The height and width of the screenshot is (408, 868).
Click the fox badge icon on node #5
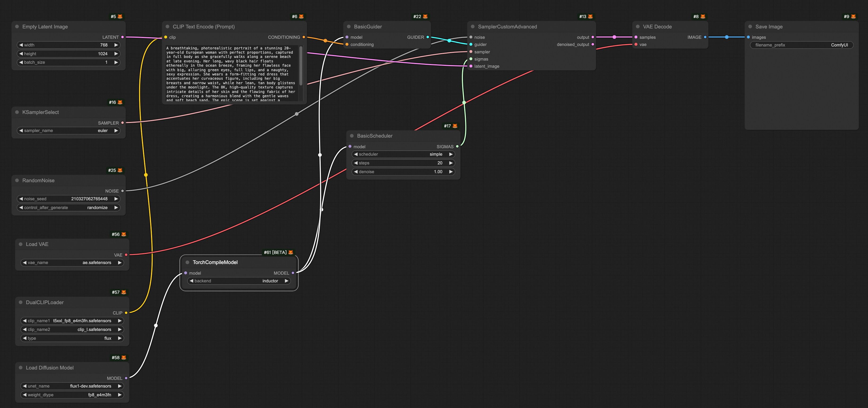(x=120, y=16)
